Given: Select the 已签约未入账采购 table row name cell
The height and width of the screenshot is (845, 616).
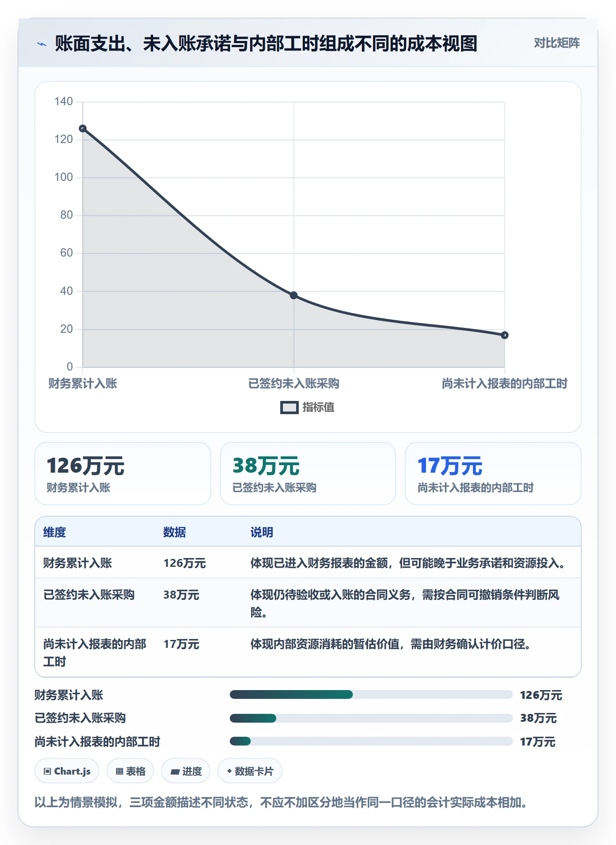Looking at the screenshot, I should pos(89,595).
